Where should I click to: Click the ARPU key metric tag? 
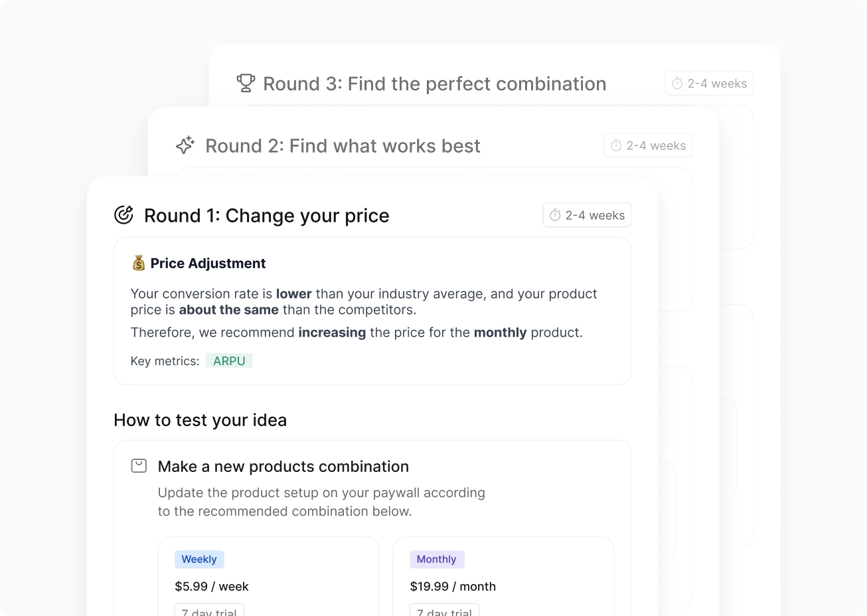coord(229,361)
